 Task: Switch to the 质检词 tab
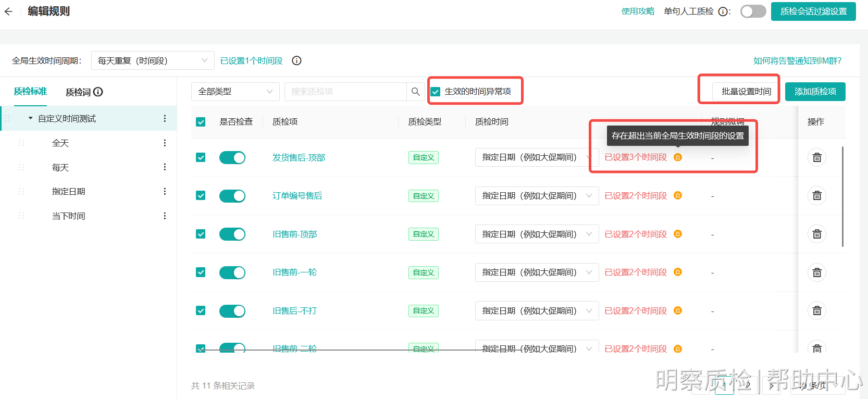[x=78, y=92]
